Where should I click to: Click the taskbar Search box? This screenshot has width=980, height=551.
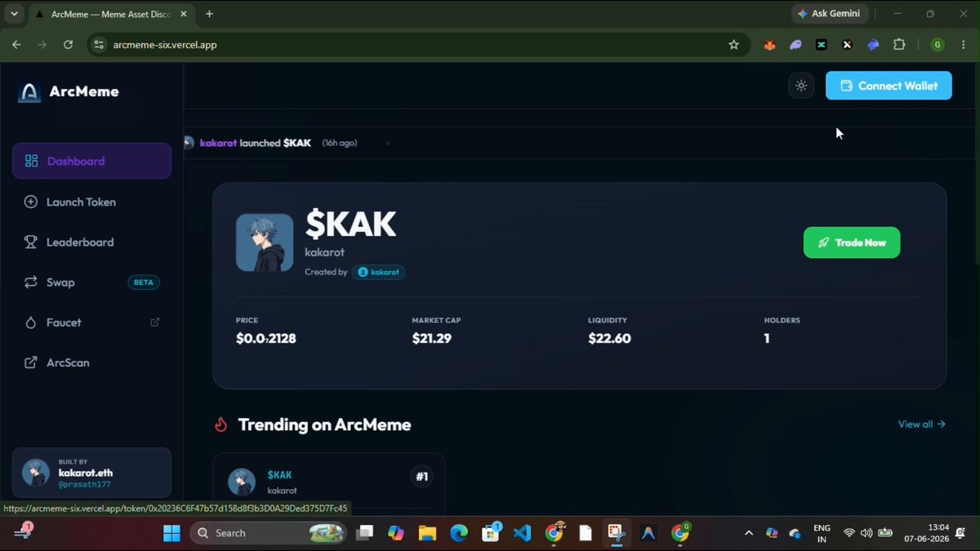268,533
